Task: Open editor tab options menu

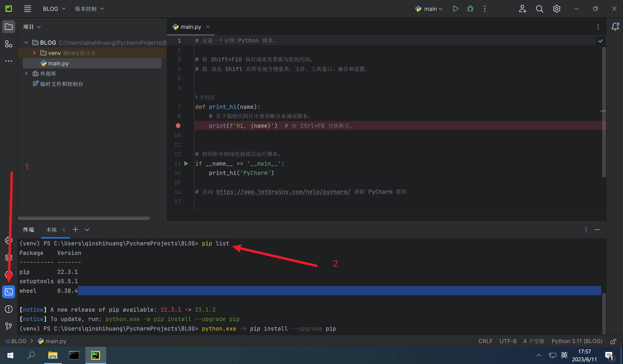Action: pyautogui.click(x=598, y=27)
